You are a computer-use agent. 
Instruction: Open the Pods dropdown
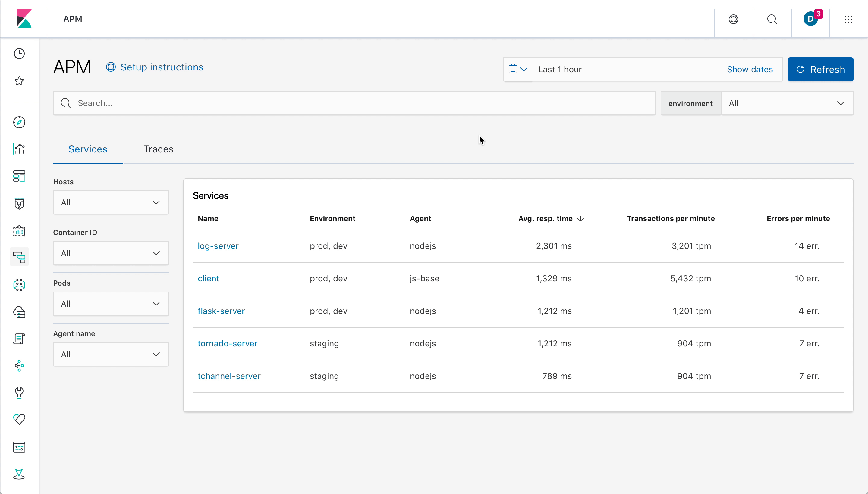(x=111, y=303)
